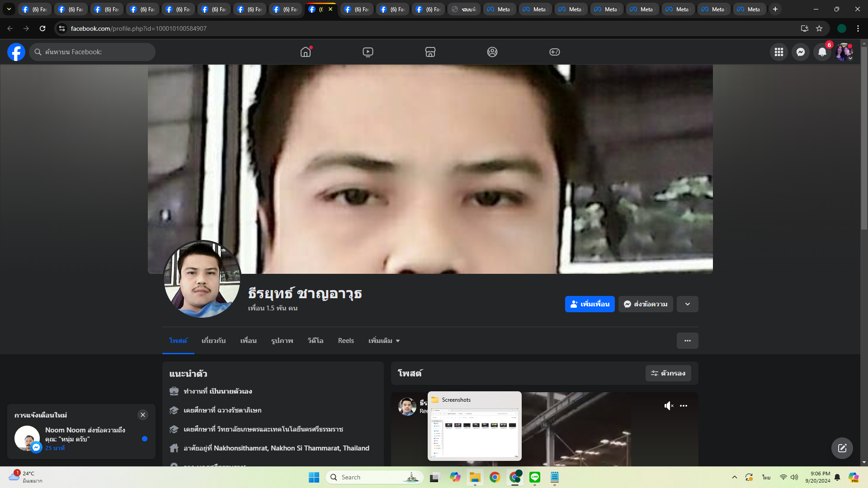This screenshot has height=488, width=868.
Task: Open the Messenger icon
Action: click(800, 52)
